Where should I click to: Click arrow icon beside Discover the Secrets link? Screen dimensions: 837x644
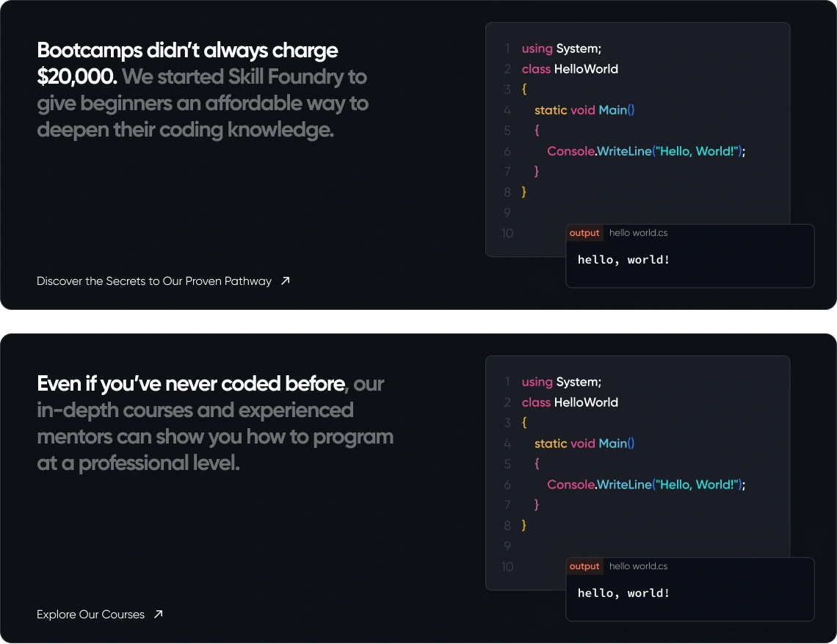tap(286, 281)
